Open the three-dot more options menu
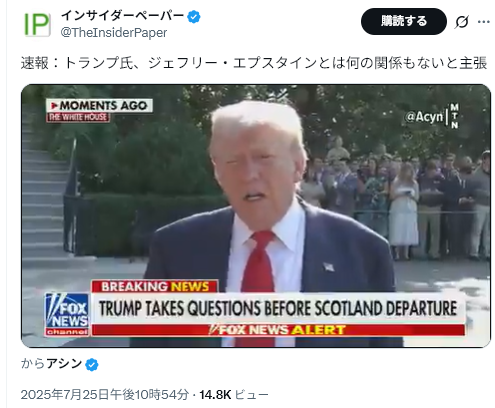The image size is (495, 408). [x=483, y=22]
